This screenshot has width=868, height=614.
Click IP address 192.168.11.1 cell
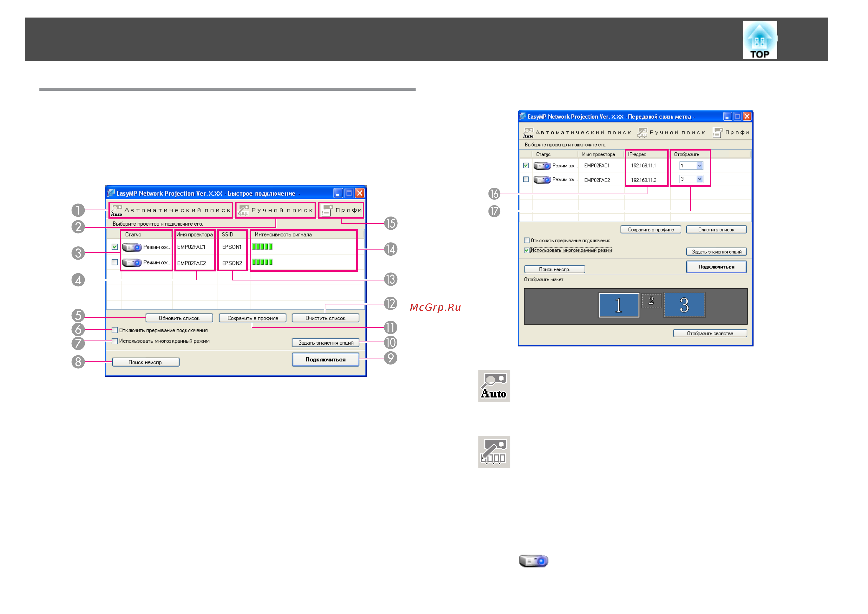click(643, 166)
